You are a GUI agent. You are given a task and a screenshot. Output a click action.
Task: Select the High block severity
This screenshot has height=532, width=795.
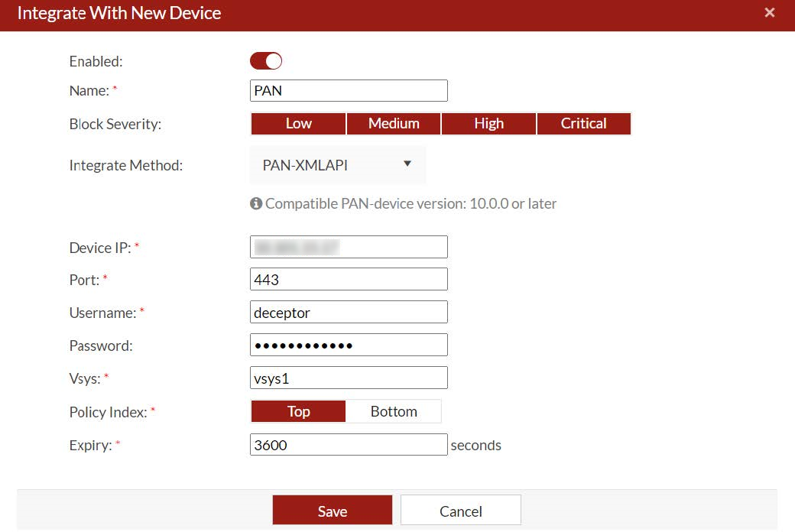click(x=488, y=123)
